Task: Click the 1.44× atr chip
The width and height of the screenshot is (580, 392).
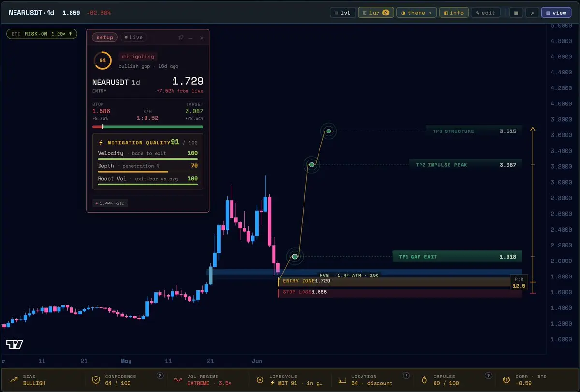Action: tap(110, 203)
